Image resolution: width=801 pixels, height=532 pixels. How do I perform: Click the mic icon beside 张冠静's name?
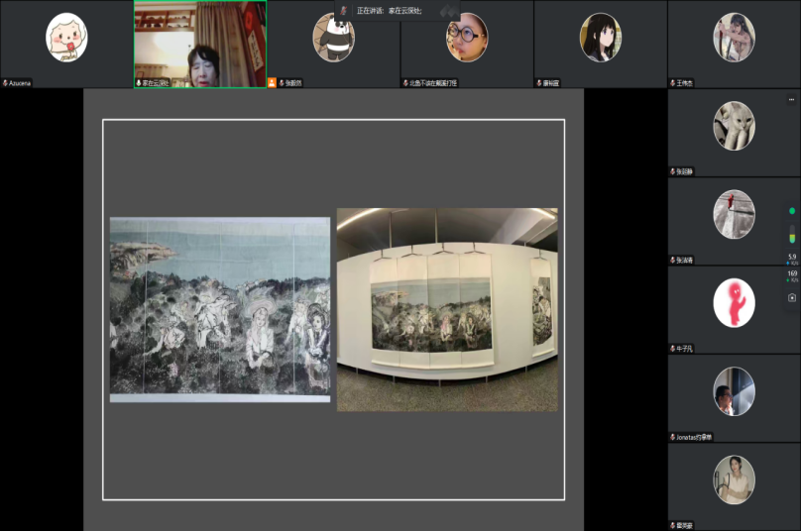pos(672,171)
